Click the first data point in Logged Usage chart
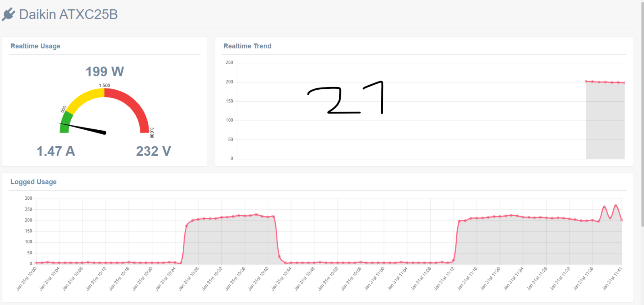Viewport: 644px width, 305px height. (x=36, y=263)
